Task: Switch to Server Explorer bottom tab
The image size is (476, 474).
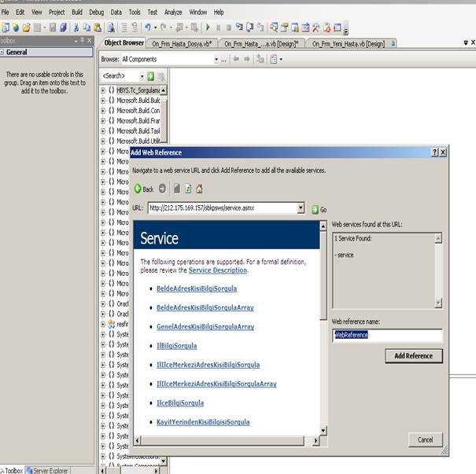Action: (x=47, y=470)
